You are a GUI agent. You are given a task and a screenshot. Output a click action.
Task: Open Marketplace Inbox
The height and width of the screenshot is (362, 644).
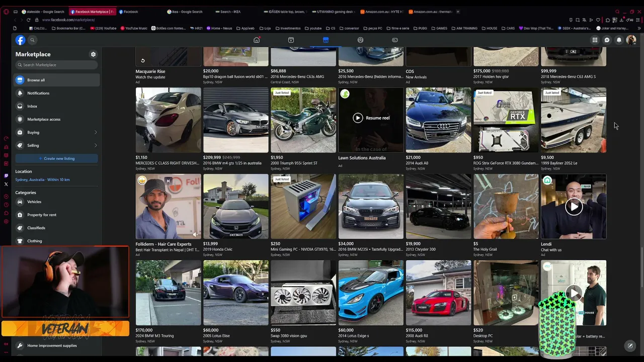pos(56,106)
